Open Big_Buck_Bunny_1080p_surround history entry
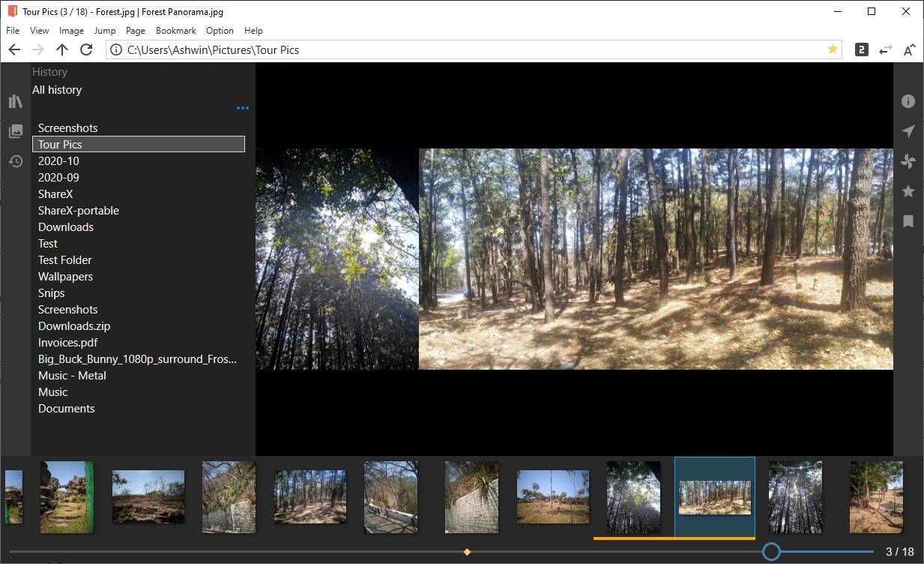Screen dimensions: 924x564 point(139,359)
